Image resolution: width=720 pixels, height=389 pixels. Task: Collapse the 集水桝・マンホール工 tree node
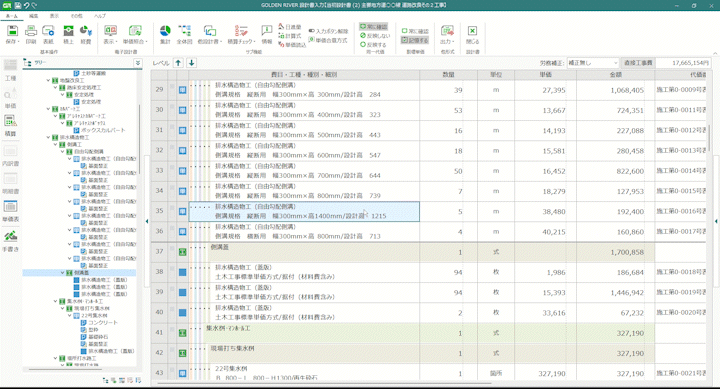pyautogui.click(x=56, y=301)
